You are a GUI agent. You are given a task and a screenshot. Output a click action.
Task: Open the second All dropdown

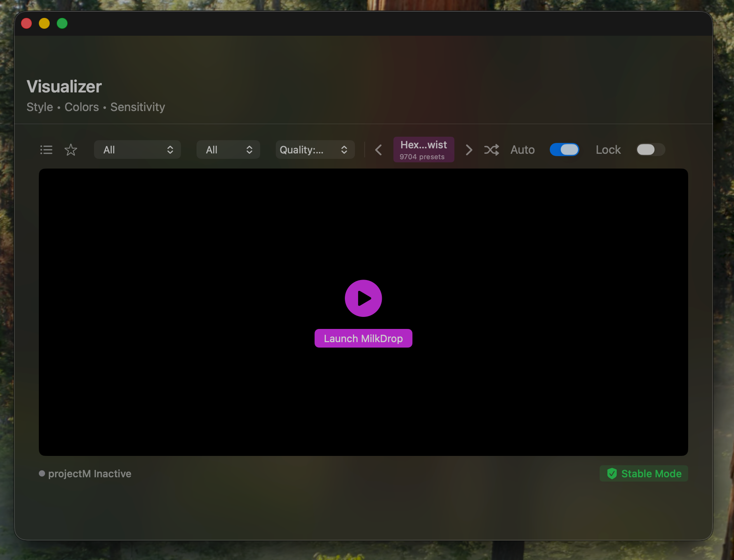(228, 150)
